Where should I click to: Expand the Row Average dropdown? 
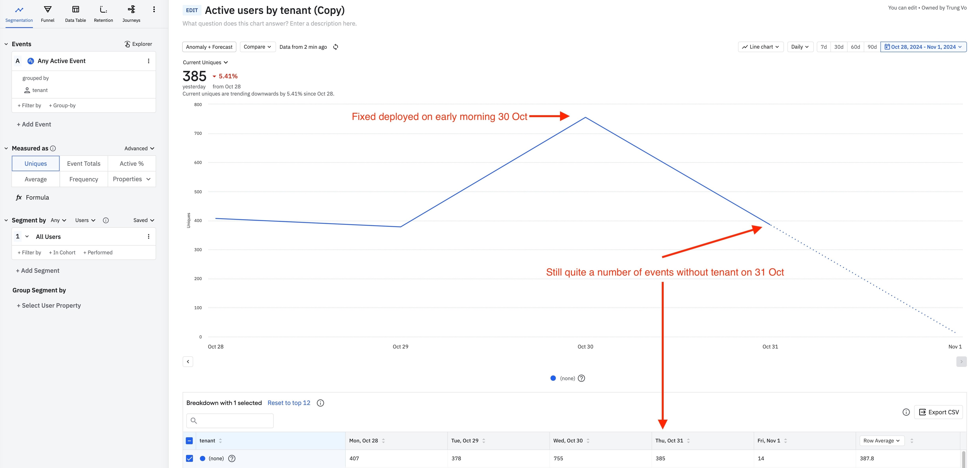pos(881,441)
